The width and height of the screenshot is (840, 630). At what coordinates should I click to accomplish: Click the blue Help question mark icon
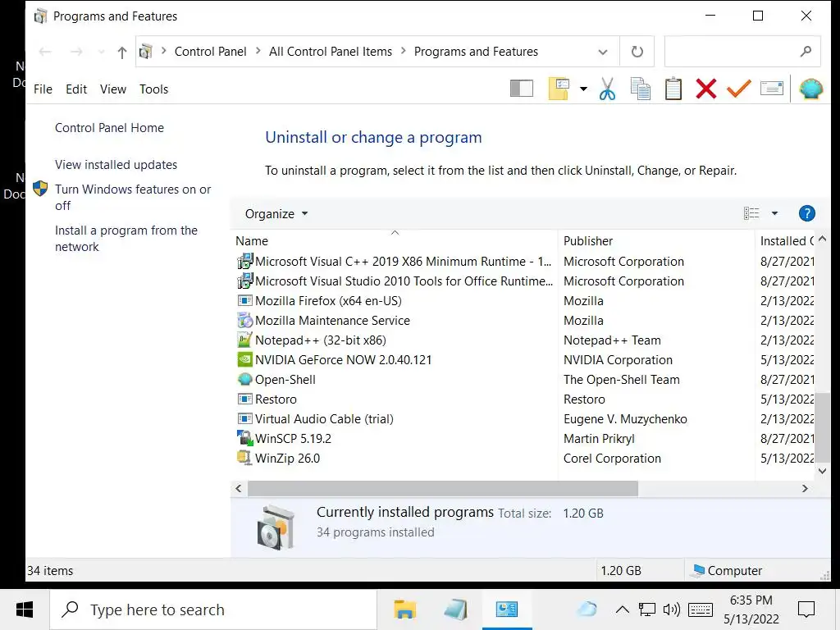pyautogui.click(x=807, y=213)
